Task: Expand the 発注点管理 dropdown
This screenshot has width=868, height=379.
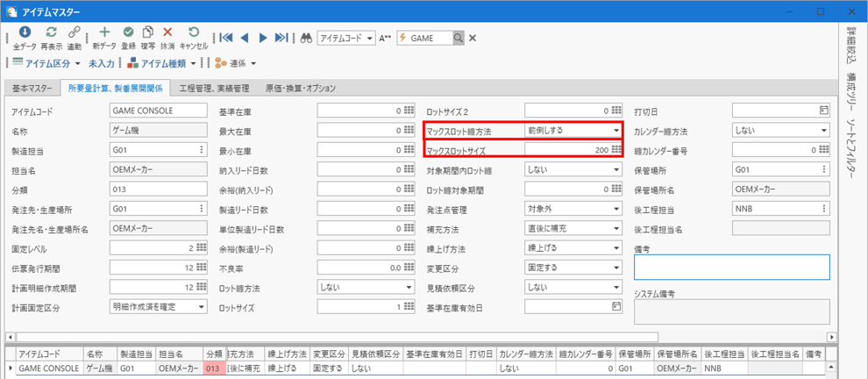Action: (x=616, y=209)
